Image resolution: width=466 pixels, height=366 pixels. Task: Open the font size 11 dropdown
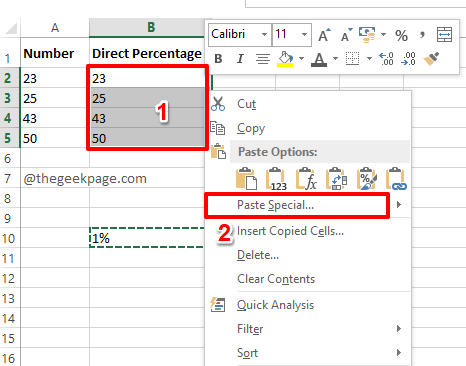(x=304, y=34)
